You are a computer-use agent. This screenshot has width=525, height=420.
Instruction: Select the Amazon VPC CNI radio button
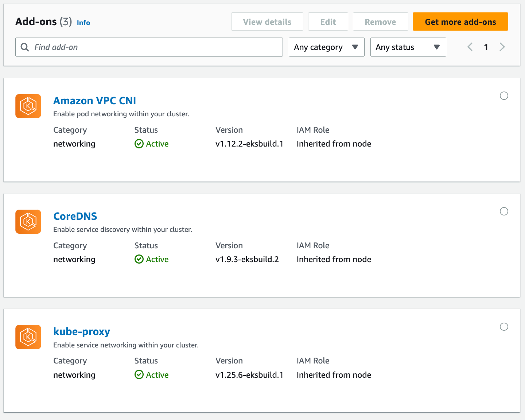pos(504,96)
